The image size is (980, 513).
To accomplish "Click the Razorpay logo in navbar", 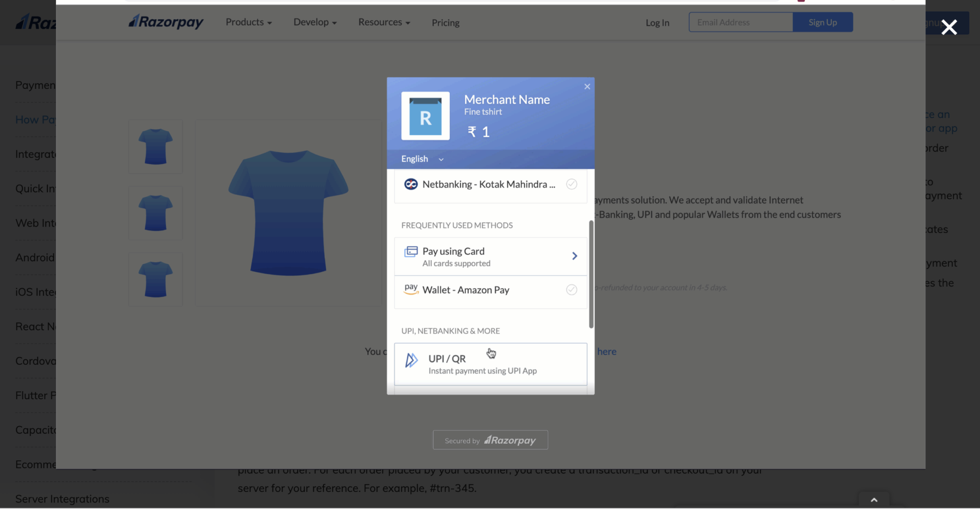I will point(166,22).
